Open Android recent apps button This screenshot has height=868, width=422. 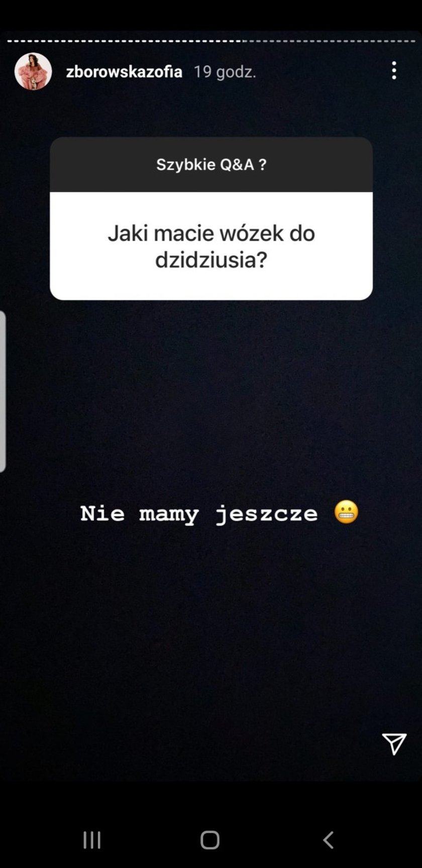pyautogui.click(x=92, y=839)
